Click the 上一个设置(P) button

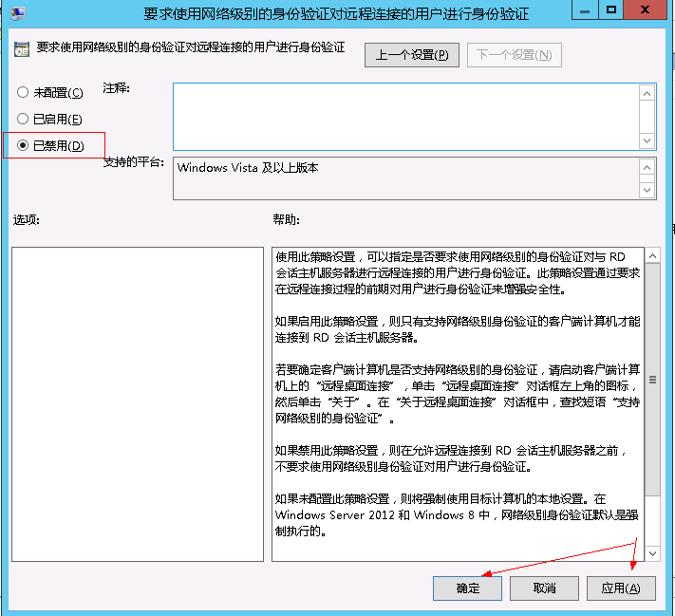(411, 55)
